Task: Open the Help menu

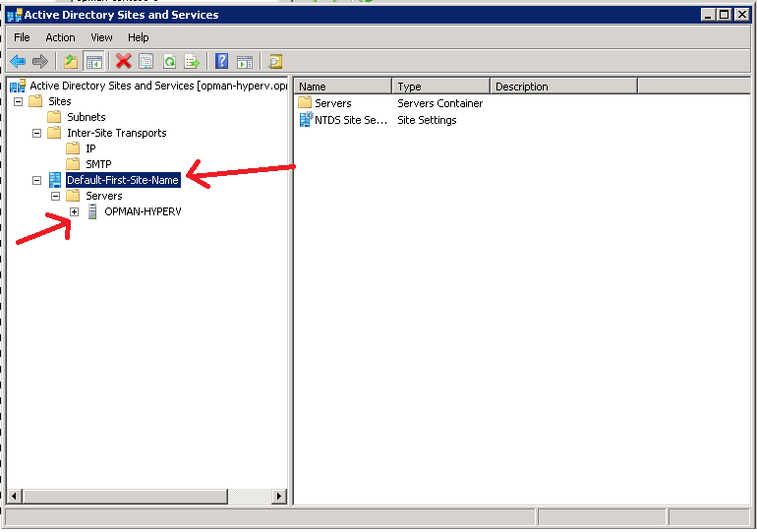Action: 138,37
